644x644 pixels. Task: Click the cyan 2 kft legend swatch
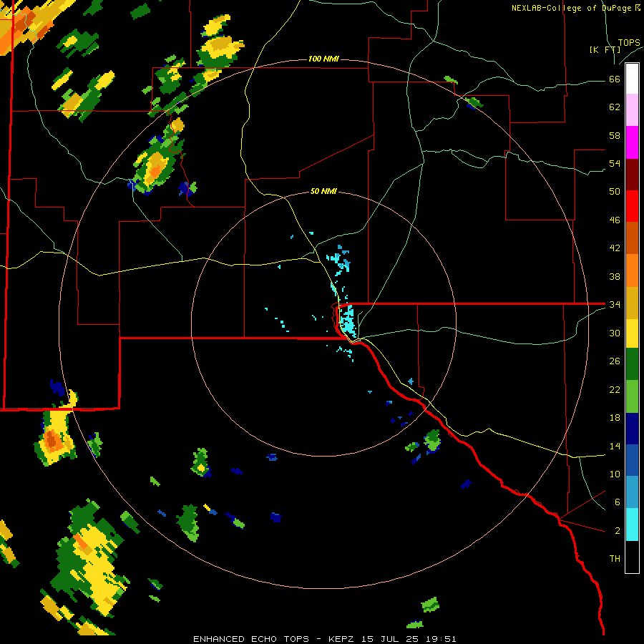(632, 525)
